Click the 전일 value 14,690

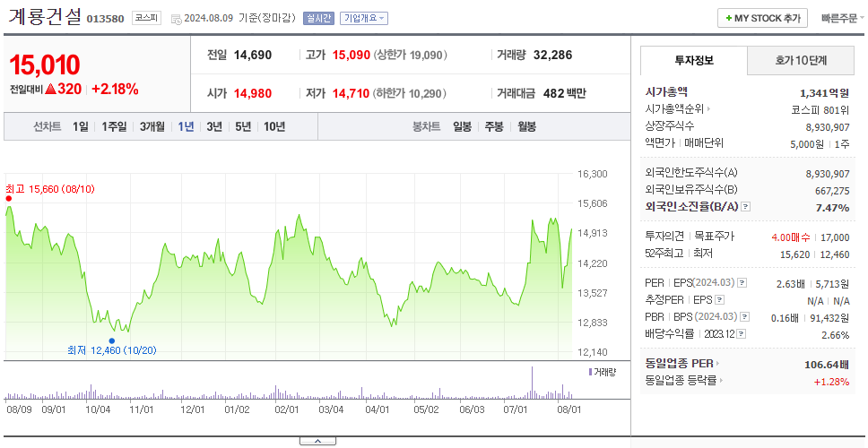click(x=253, y=56)
